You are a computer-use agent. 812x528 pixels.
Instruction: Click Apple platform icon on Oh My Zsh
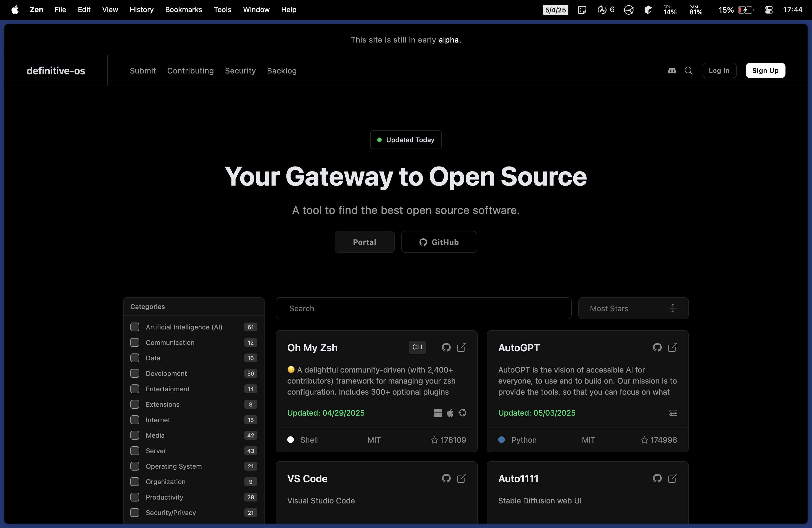[450, 413]
